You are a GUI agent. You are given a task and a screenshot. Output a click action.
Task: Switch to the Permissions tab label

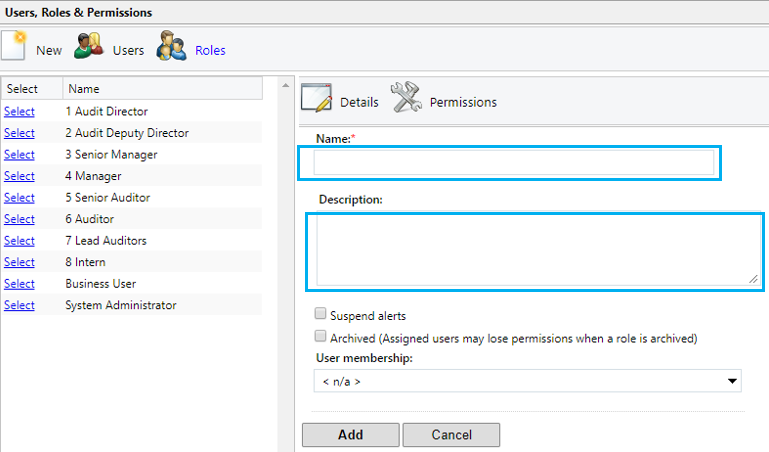coord(463,102)
